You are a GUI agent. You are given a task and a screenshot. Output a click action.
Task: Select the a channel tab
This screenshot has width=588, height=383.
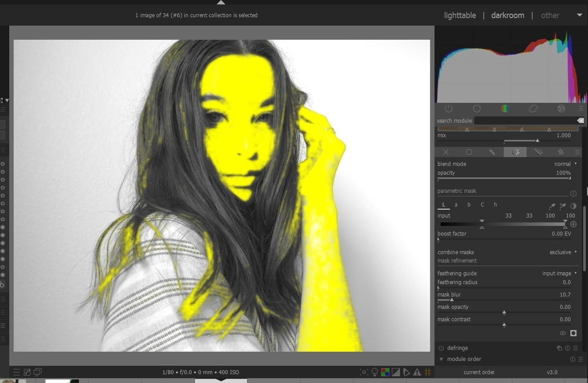click(456, 205)
